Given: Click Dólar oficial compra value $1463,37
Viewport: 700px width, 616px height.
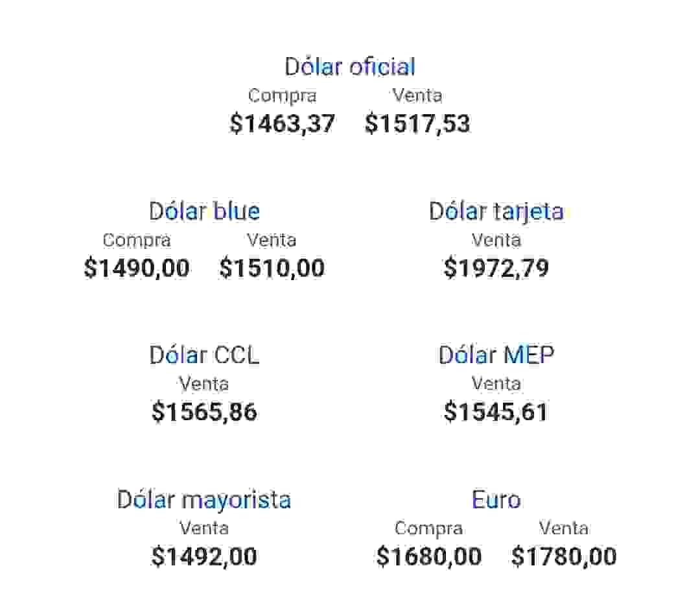Looking at the screenshot, I should (283, 124).
